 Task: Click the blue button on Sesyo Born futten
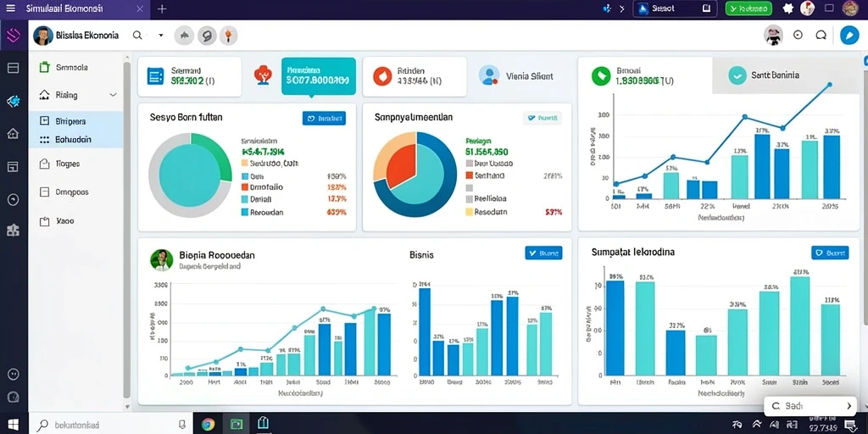[x=324, y=118]
